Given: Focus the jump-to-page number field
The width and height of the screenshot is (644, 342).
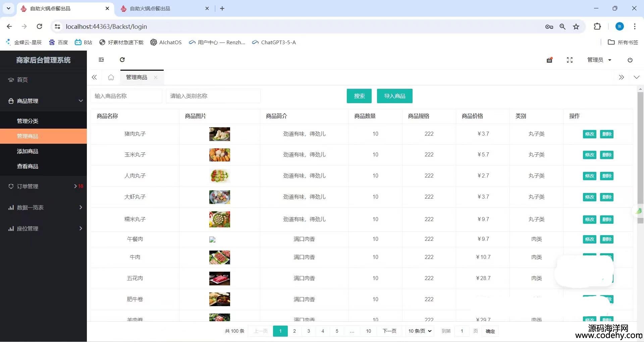Looking at the screenshot, I should click(x=462, y=331).
